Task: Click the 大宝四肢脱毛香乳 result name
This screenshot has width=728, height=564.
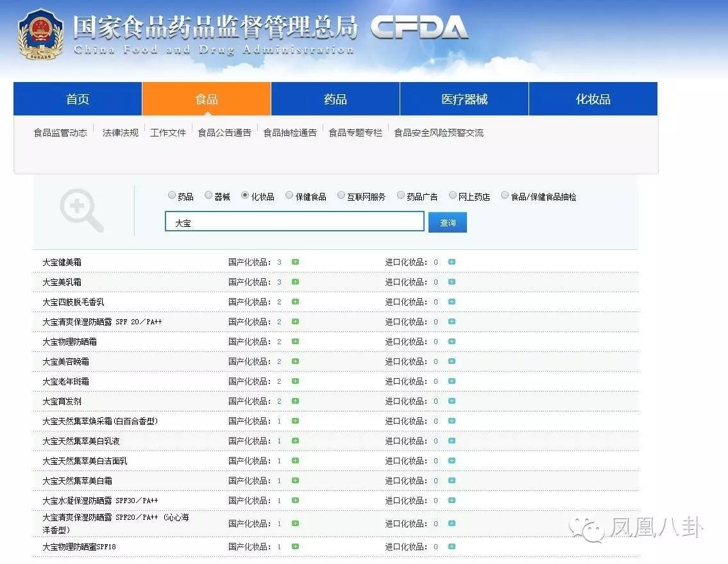Action: [x=73, y=302]
